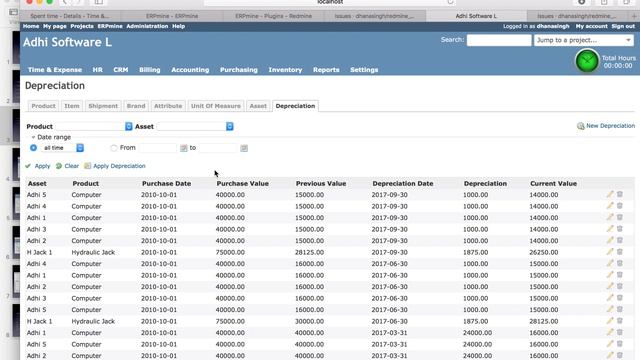Edit Adhi 4 row dated 2017-06-30
Screen dimensions: 640x360
coord(610,263)
